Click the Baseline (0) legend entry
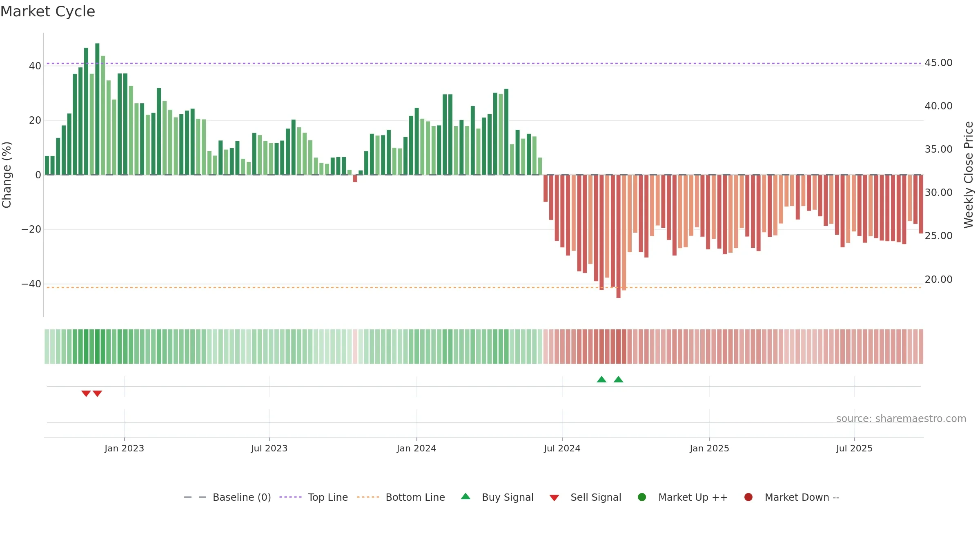980x551 pixels. click(227, 497)
